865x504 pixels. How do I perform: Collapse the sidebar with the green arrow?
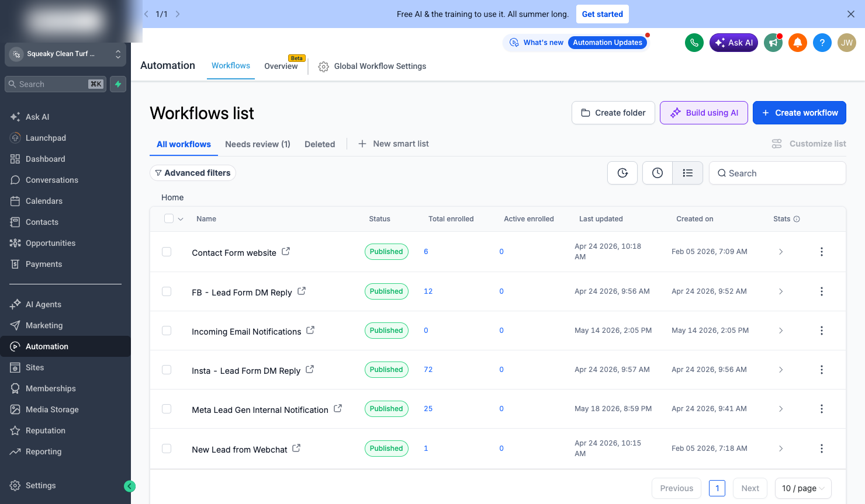tap(130, 486)
